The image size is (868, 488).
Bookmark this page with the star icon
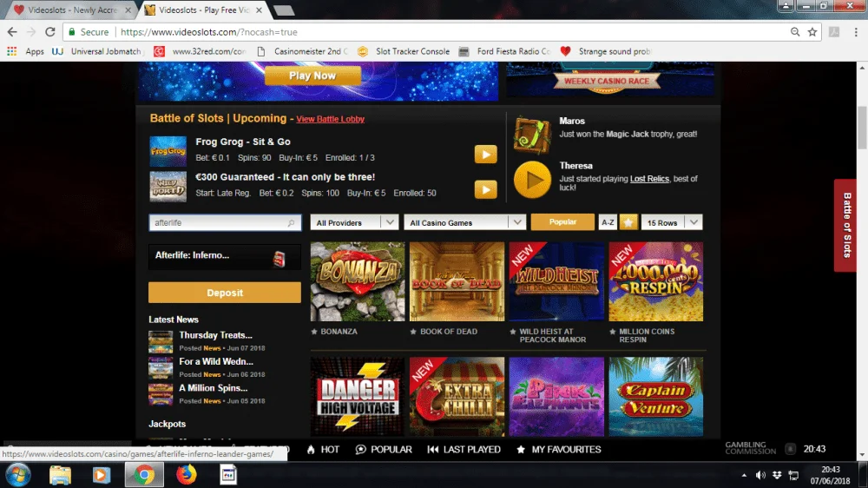pos(812,32)
